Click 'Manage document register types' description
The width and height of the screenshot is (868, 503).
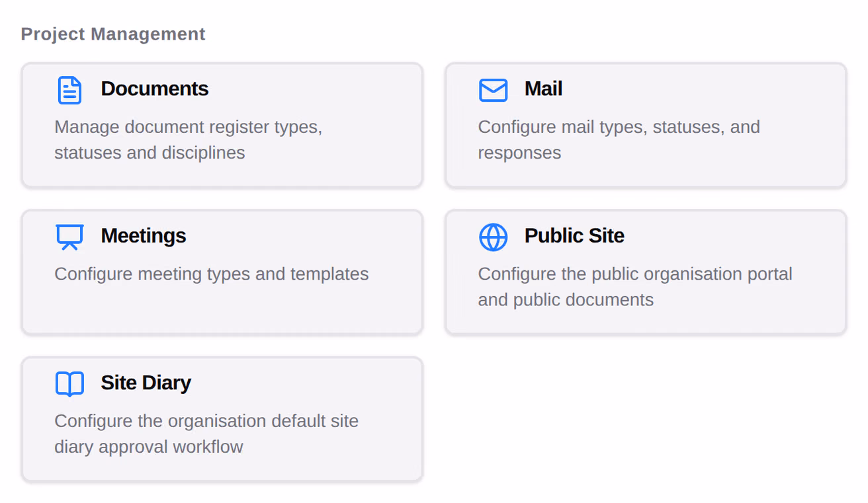pyautogui.click(x=189, y=139)
